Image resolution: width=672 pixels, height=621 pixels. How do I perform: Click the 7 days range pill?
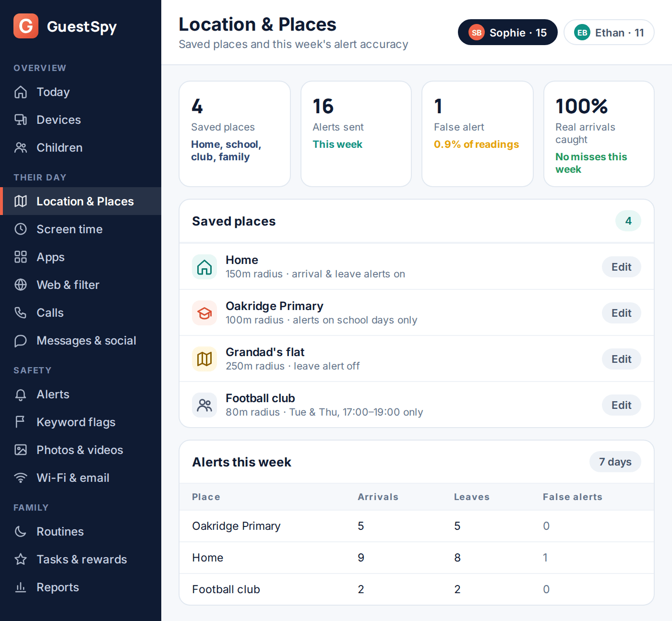615,462
